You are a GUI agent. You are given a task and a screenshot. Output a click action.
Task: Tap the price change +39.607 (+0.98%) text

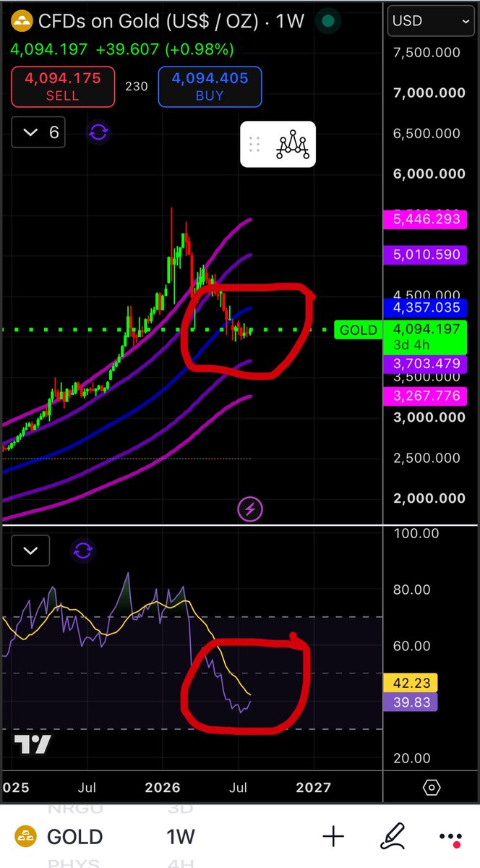coord(165,50)
